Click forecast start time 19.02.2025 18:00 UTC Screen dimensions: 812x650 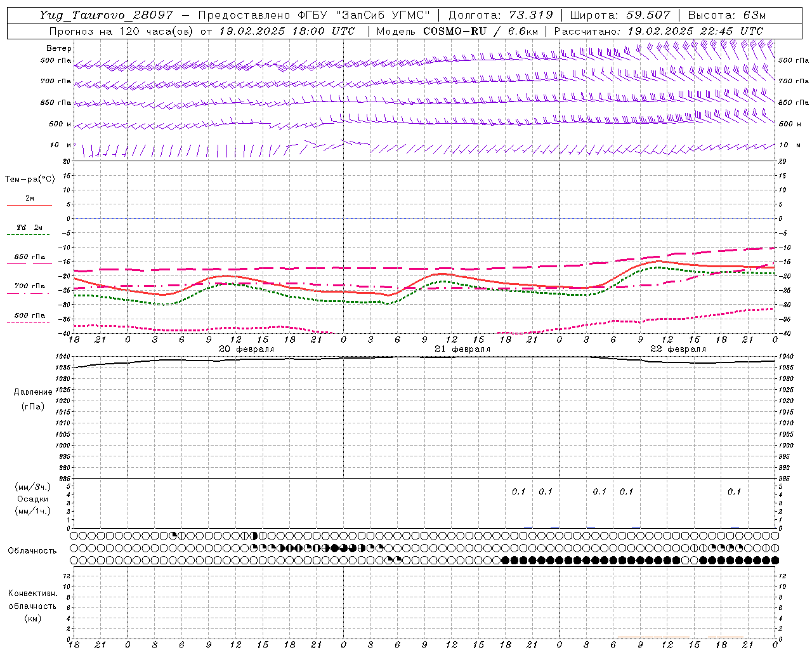(x=287, y=31)
